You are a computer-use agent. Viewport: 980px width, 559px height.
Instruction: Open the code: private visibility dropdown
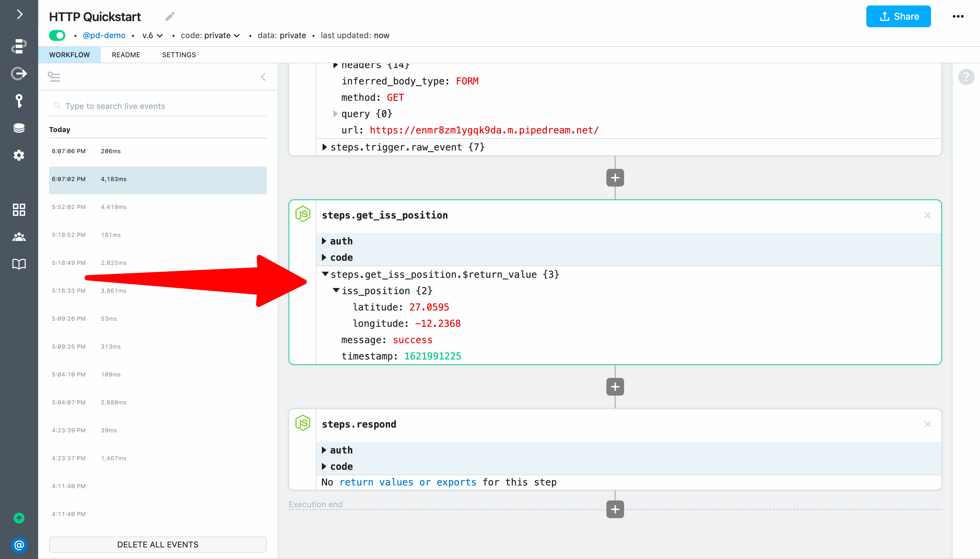[210, 35]
